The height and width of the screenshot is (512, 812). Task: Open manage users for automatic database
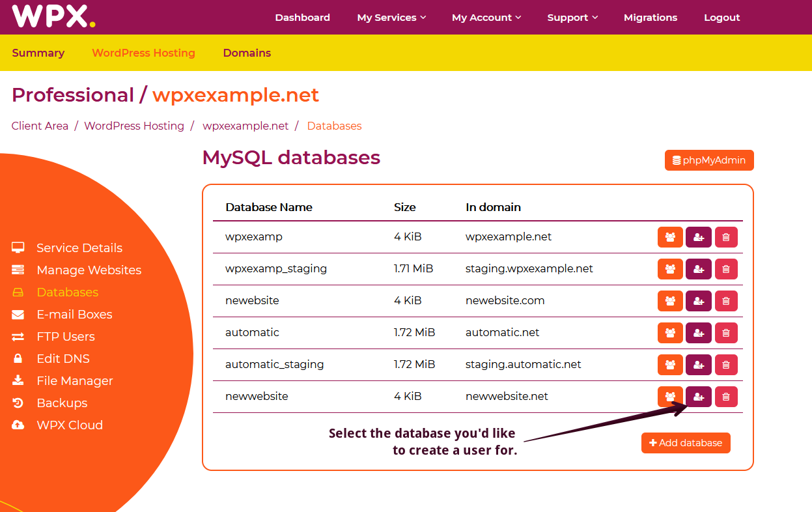pos(670,333)
